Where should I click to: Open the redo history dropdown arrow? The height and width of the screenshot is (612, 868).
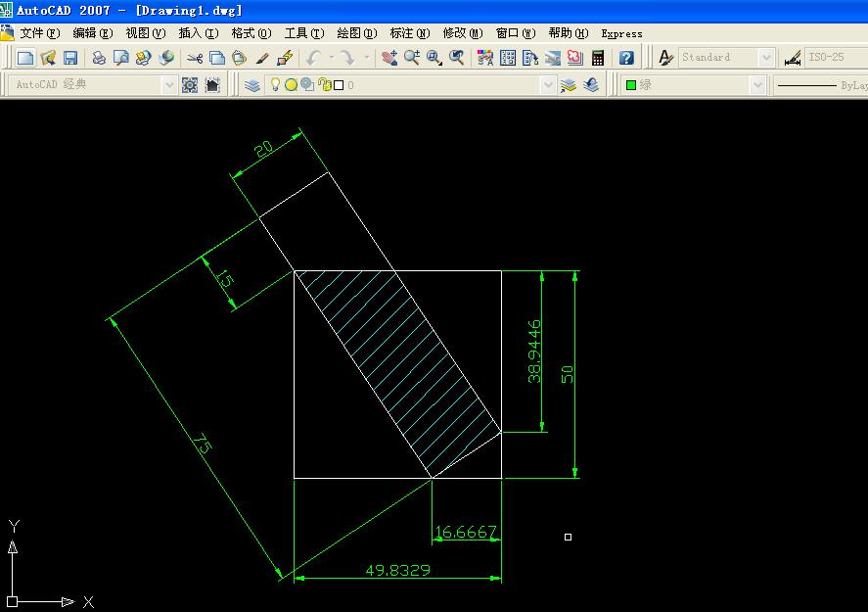366,58
